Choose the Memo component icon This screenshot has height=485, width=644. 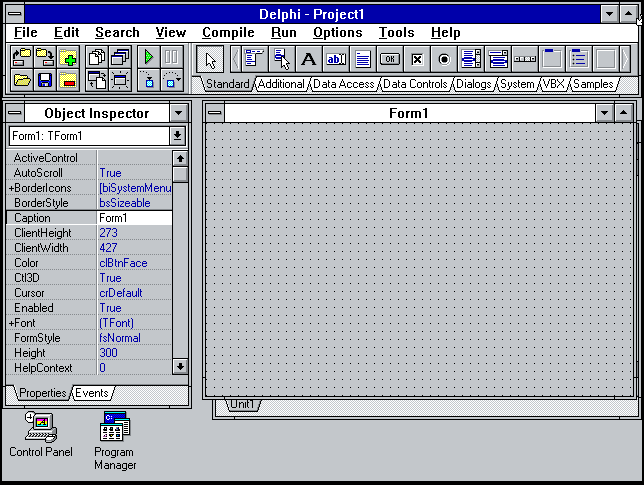(363, 59)
